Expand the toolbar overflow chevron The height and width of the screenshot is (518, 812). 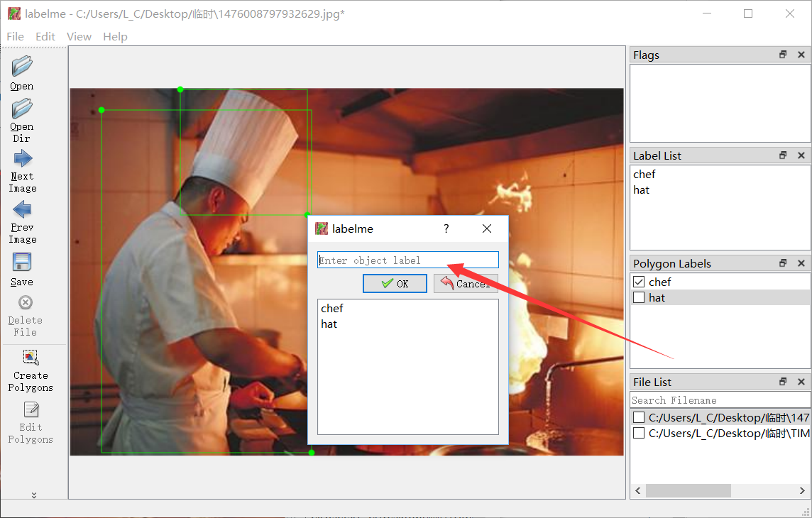tap(33, 495)
